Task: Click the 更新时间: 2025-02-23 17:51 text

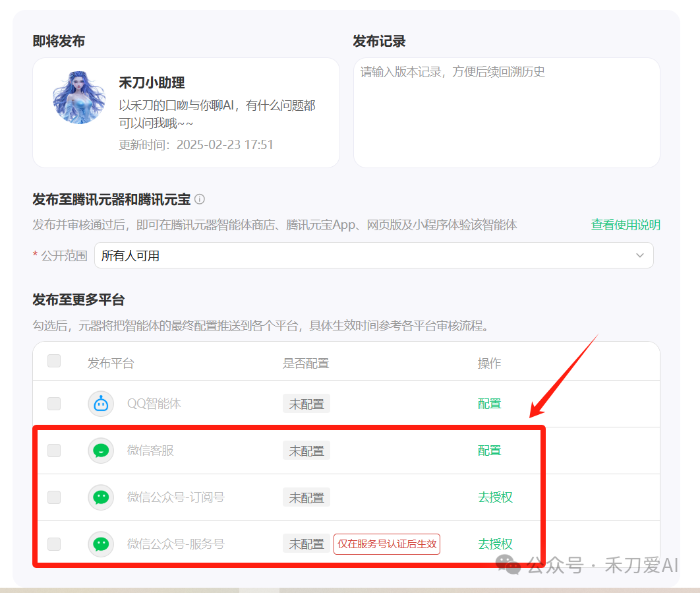Action: point(196,144)
